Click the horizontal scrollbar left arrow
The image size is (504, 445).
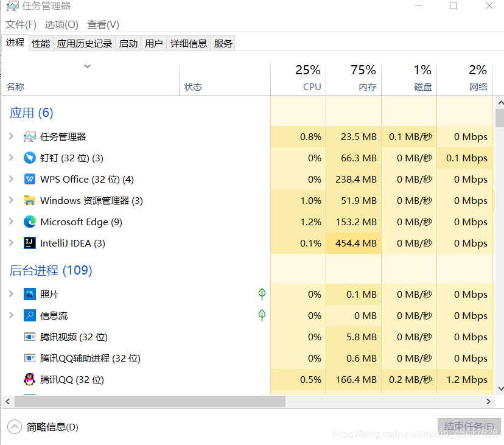tap(8, 401)
